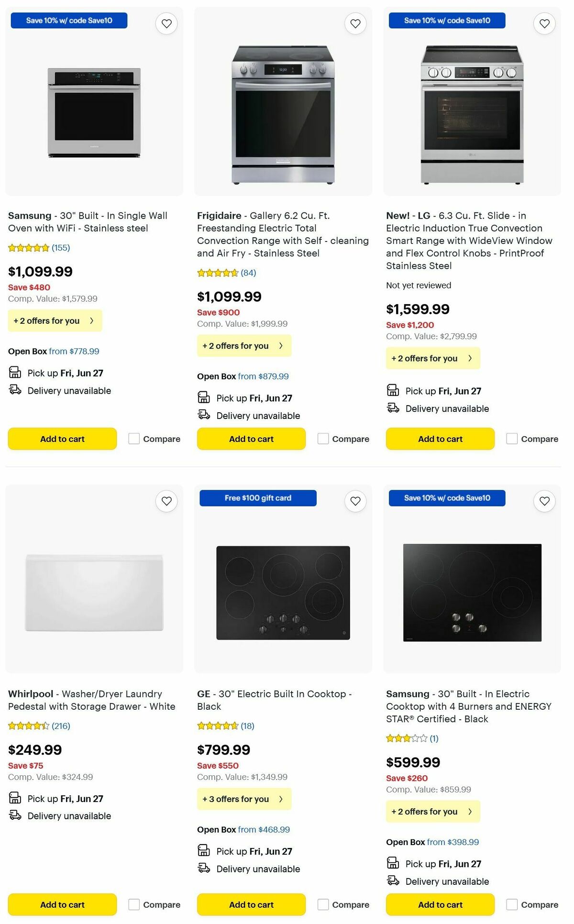This screenshot has width=574, height=924.
Task: Click the delivery truck icon on the Frigidaire listing
Action: point(203,415)
